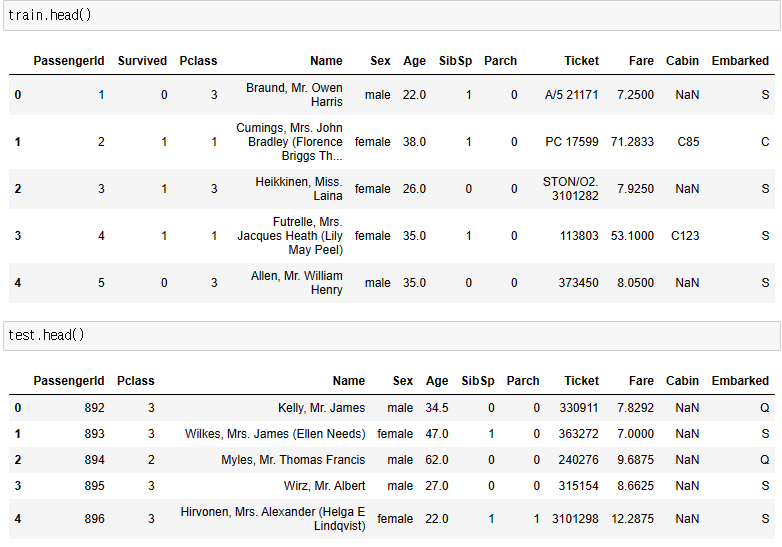Click the age value 38.0
This screenshot has width=782, height=547.
(x=414, y=142)
